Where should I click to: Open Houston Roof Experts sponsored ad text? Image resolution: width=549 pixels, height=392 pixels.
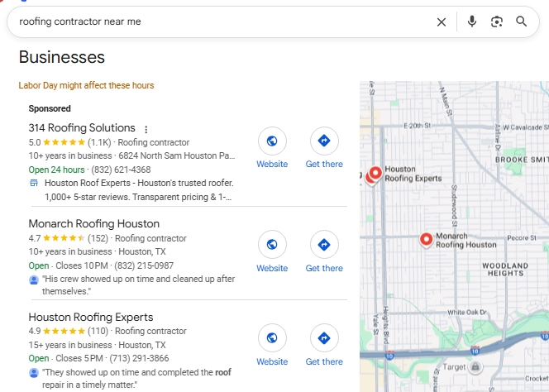click(x=139, y=183)
